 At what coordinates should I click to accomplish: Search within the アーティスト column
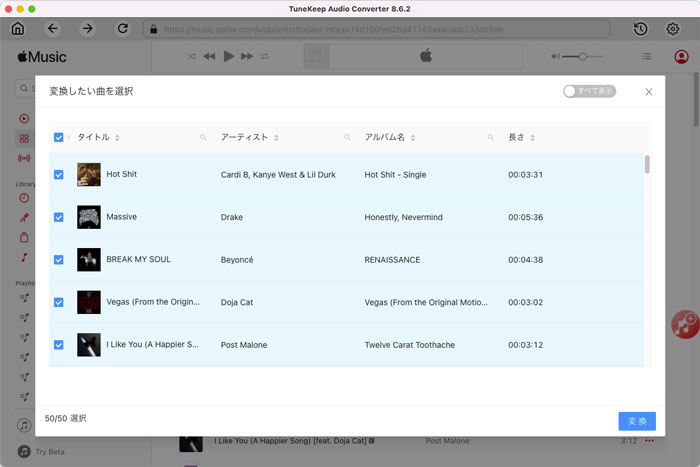point(347,138)
